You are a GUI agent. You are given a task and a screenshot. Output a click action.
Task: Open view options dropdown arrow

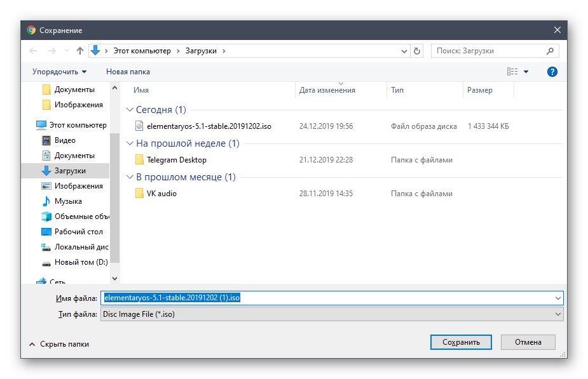point(526,72)
